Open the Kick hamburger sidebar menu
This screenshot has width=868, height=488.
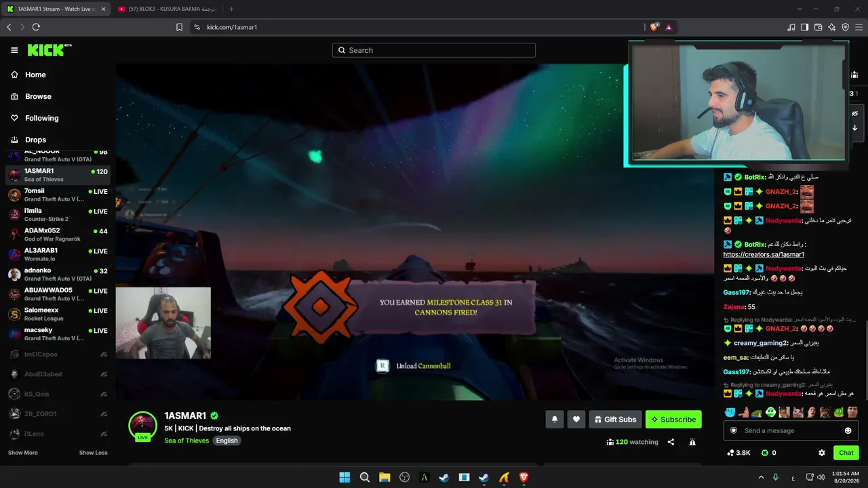click(x=14, y=50)
